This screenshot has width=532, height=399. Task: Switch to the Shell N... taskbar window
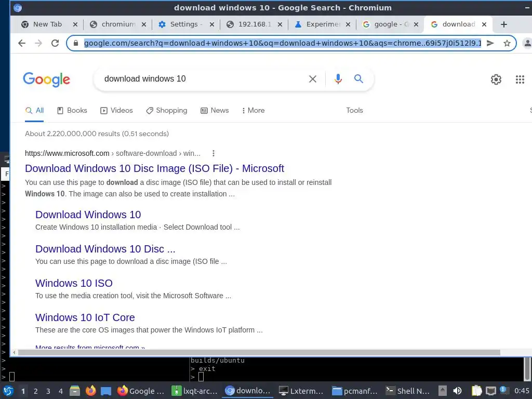tap(408, 391)
